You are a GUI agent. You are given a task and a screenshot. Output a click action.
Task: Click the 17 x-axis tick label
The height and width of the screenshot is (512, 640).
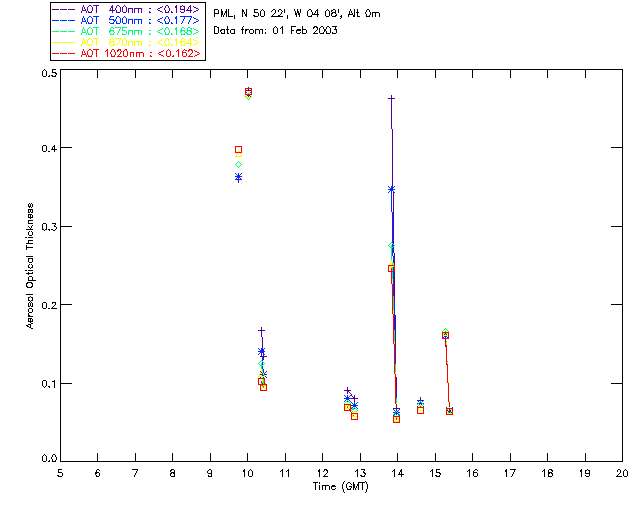coord(510,473)
